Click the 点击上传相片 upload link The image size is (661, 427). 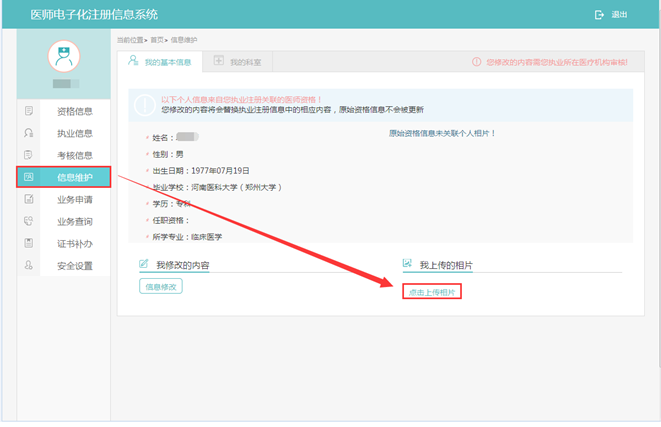[432, 292]
